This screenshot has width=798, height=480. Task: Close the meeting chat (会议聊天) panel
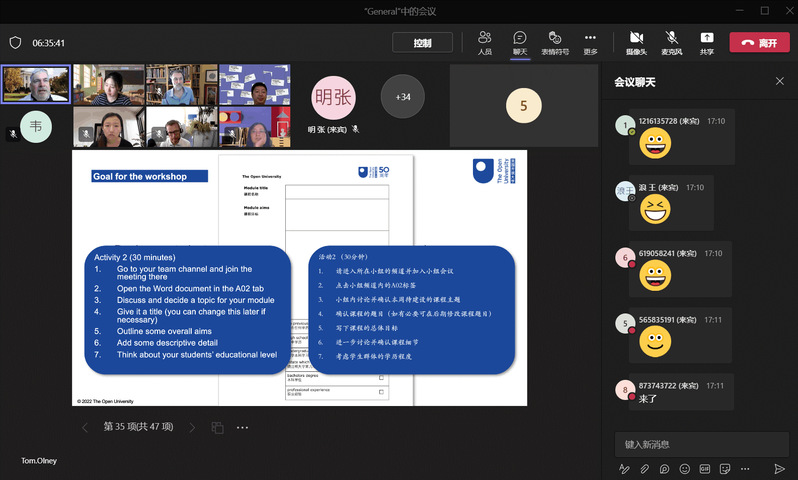(780, 81)
